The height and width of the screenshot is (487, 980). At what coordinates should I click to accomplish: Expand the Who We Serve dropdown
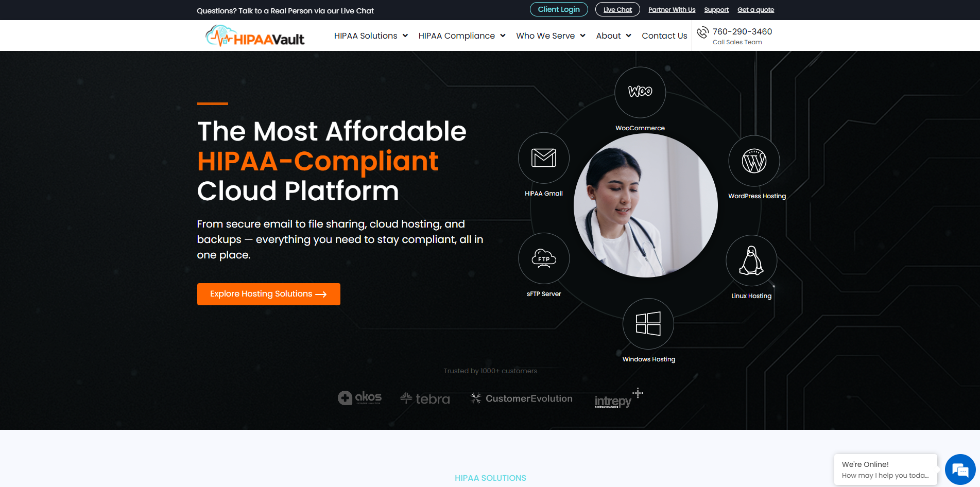click(x=551, y=36)
